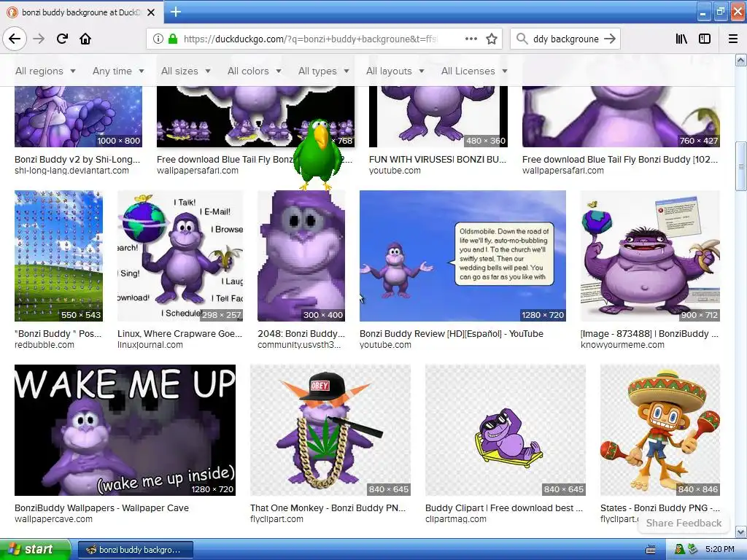Screen dimensions: 747x560
Task: Open the sombrero monkey maracas image
Action: point(659,430)
